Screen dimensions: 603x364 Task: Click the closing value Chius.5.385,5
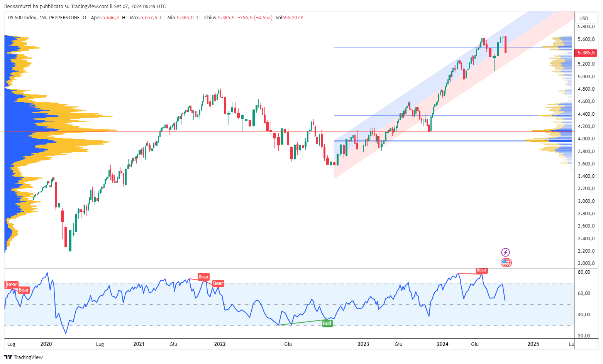(219, 18)
